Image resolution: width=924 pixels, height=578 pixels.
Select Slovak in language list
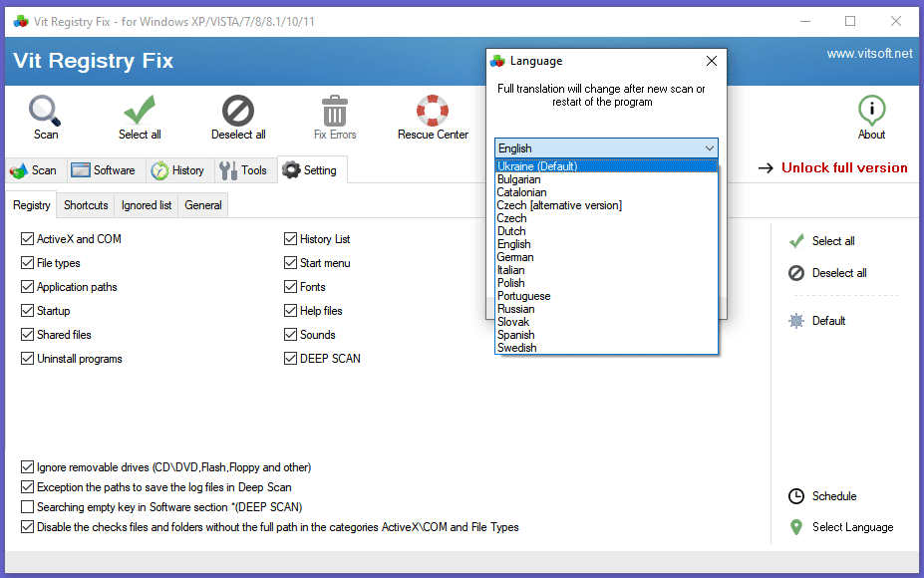coord(606,322)
